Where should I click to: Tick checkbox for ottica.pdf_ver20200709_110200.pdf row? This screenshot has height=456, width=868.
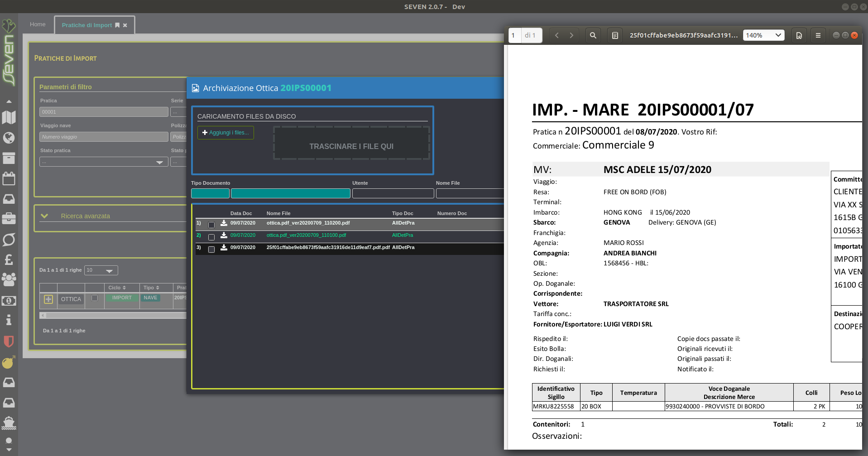pos(211,225)
